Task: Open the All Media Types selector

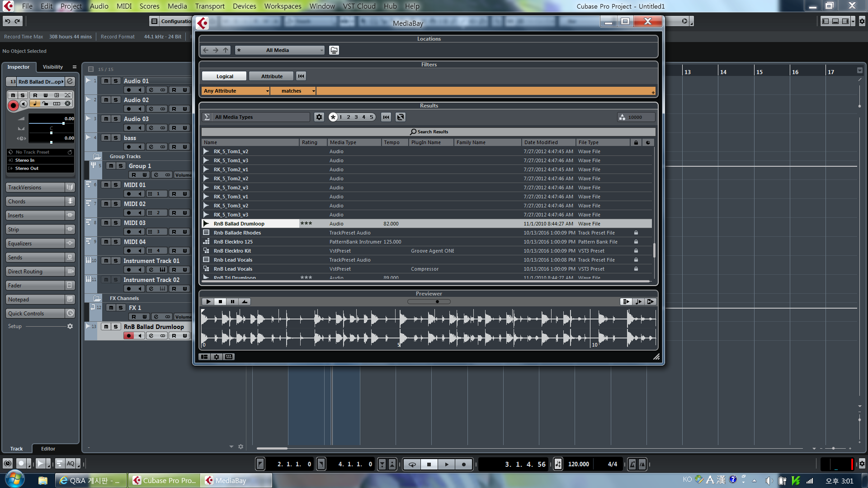Action: point(255,117)
